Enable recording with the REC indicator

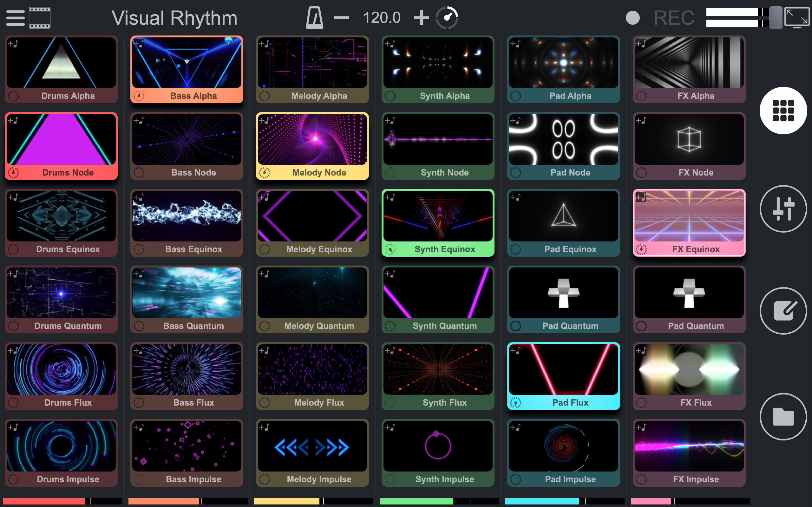click(x=633, y=17)
